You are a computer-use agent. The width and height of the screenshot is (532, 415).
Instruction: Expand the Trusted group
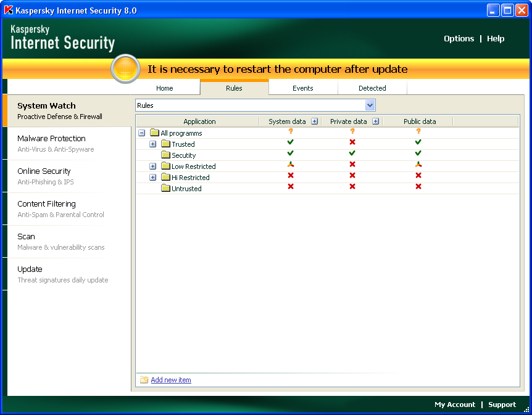pyautogui.click(x=153, y=144)
